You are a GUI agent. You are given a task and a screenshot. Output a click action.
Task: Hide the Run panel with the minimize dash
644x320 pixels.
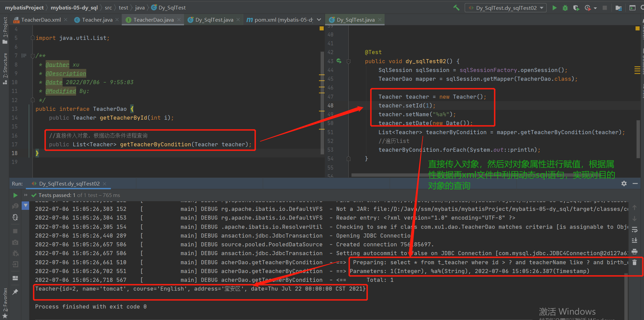635,183
